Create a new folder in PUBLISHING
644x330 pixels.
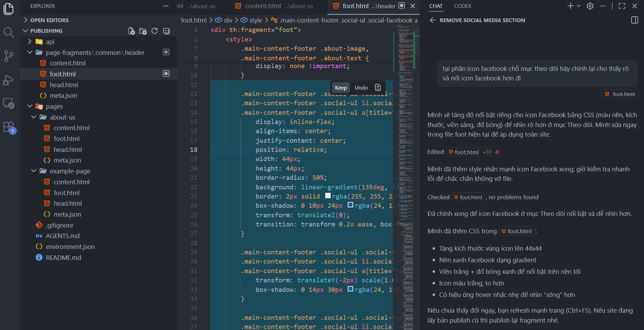[143, 31]
